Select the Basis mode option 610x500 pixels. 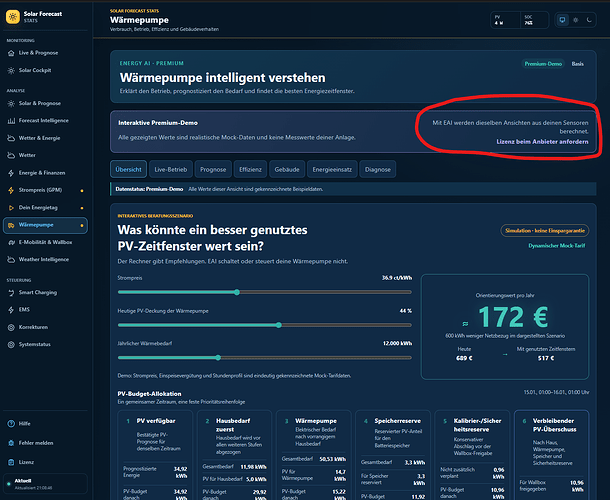(577, 64)
